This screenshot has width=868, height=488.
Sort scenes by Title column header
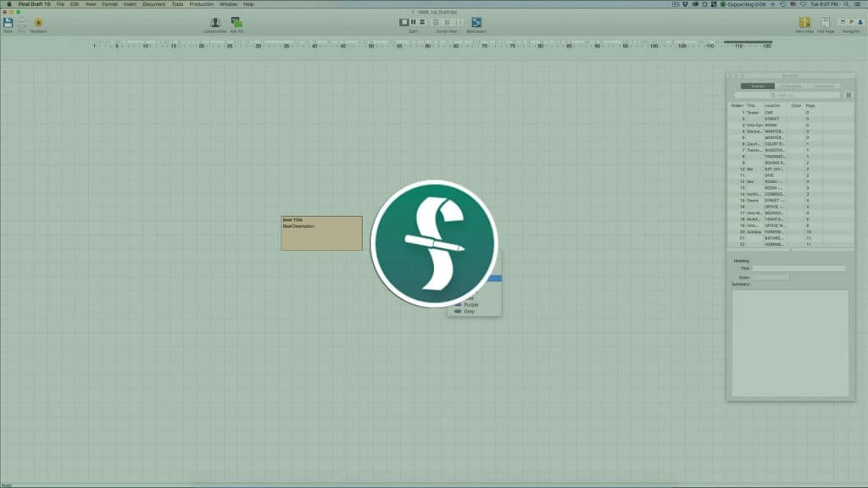[x=751, y=105]
